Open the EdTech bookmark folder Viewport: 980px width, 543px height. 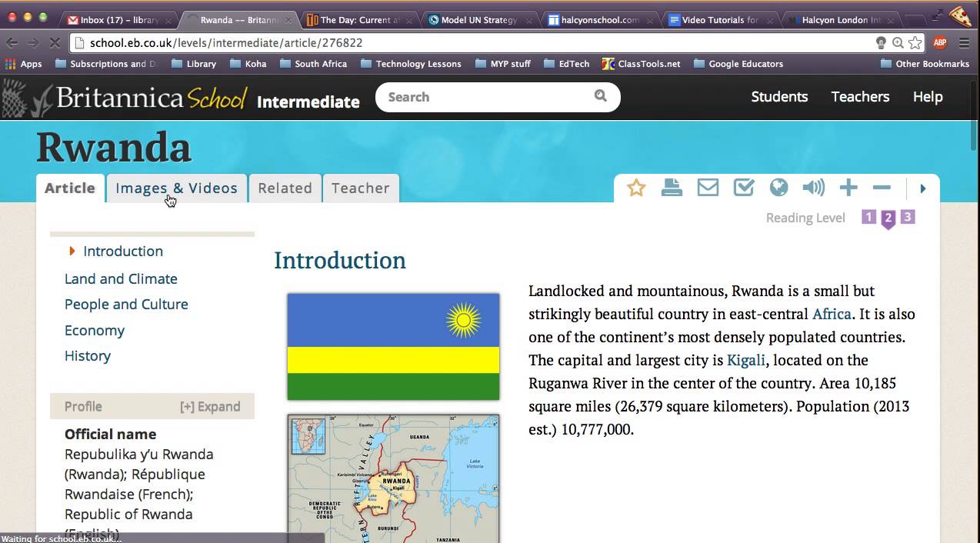pos(566,64)
